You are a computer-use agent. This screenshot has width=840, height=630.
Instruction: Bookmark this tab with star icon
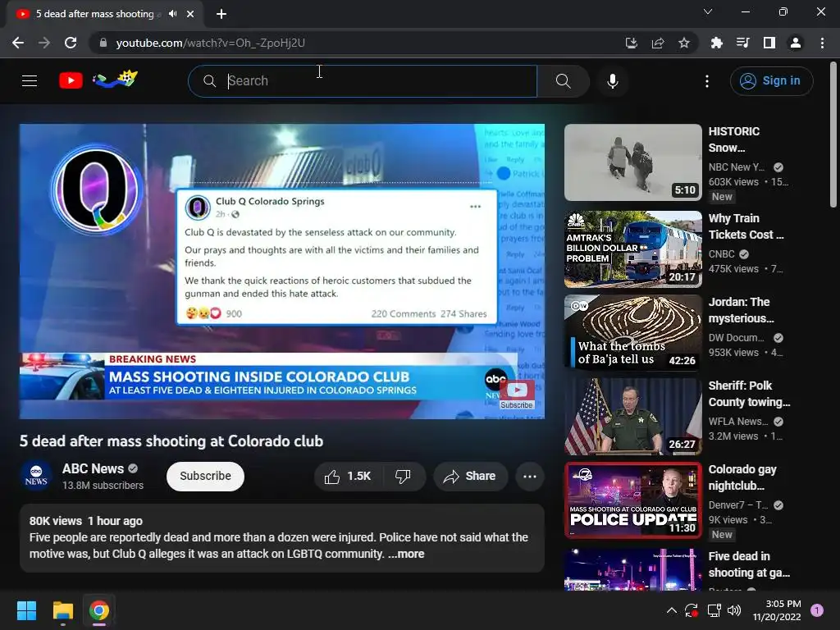pyautogui.click(x=684, y=43)
